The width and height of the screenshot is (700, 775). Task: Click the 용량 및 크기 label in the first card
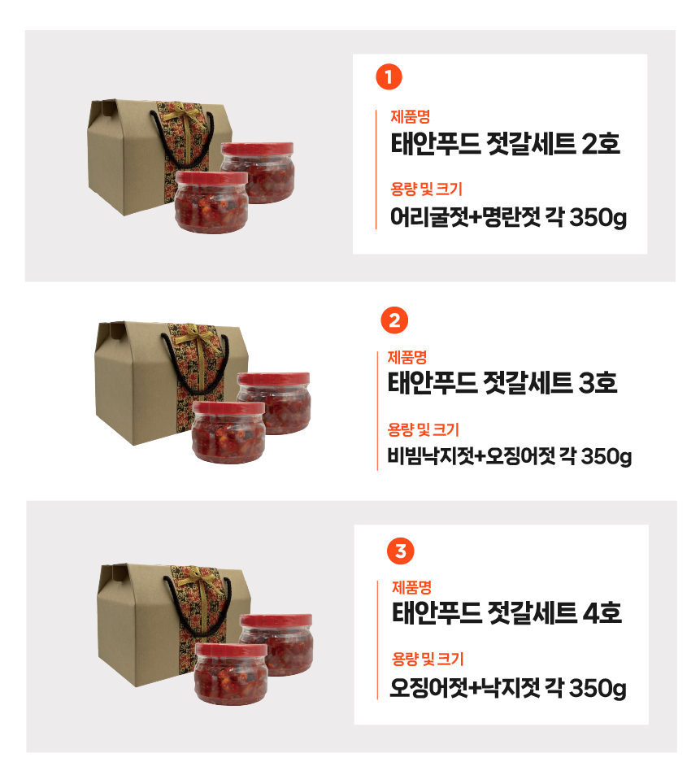click(426, 189)
